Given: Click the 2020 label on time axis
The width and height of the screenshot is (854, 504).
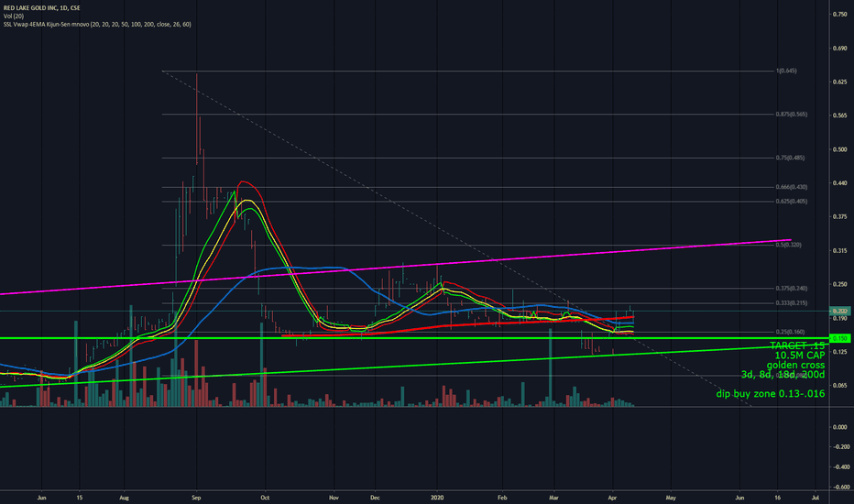Looking at the screenshot, I should (437, 498).
